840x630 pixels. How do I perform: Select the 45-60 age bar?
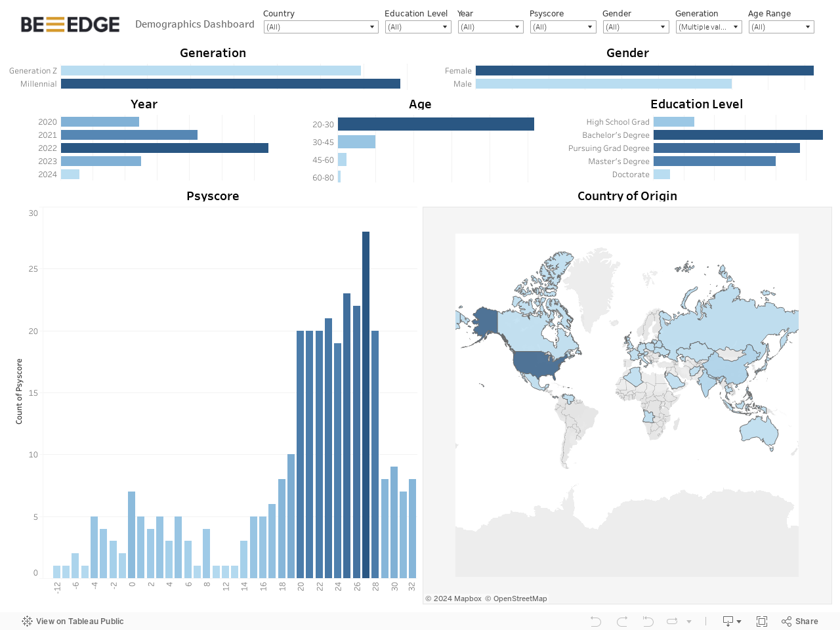pyautogui.click(x=342, y=159)
